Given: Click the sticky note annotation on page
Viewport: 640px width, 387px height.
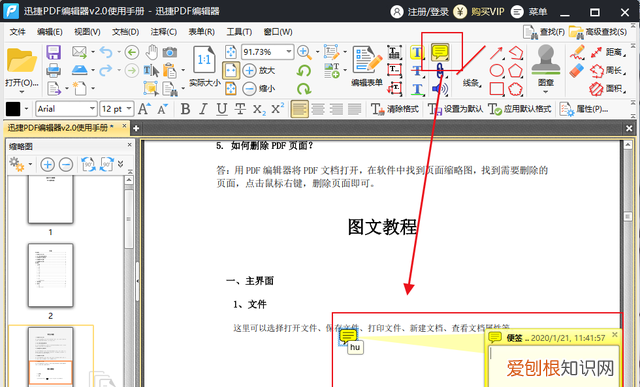Looking at the screenshot, I should 348,337.
